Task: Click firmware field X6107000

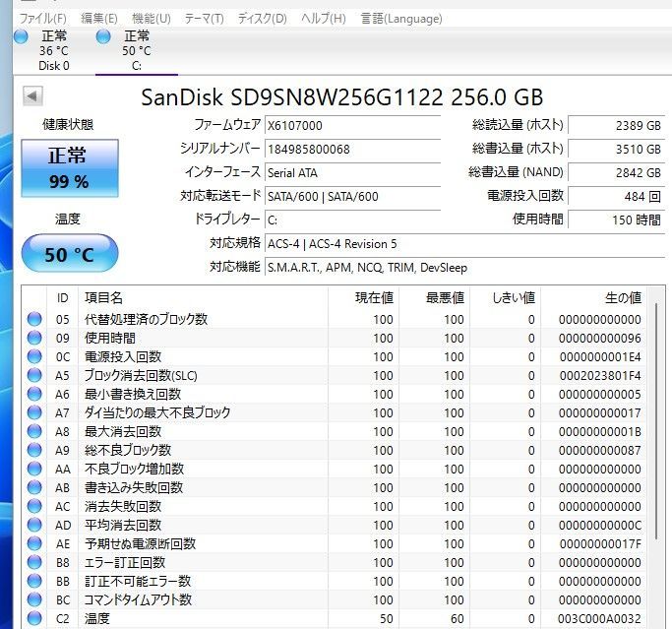Action: pyautogui.click(x=352, y=126)
